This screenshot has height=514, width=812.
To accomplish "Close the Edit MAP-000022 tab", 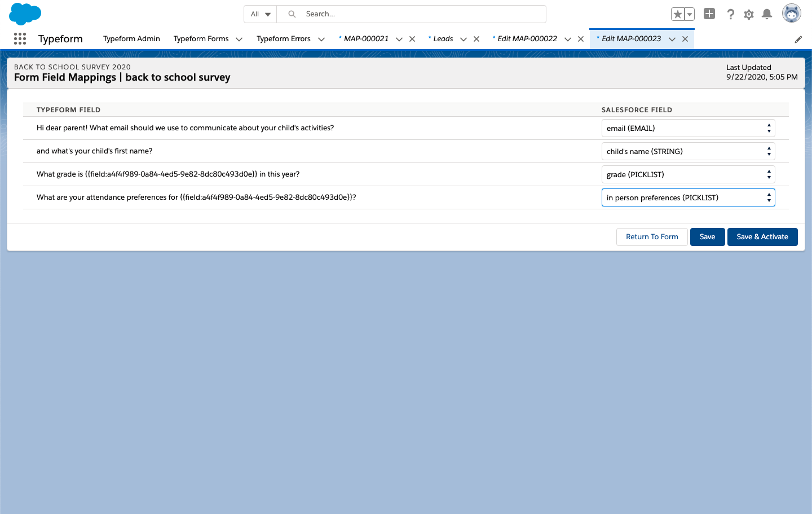I will [x=581, y=39].
